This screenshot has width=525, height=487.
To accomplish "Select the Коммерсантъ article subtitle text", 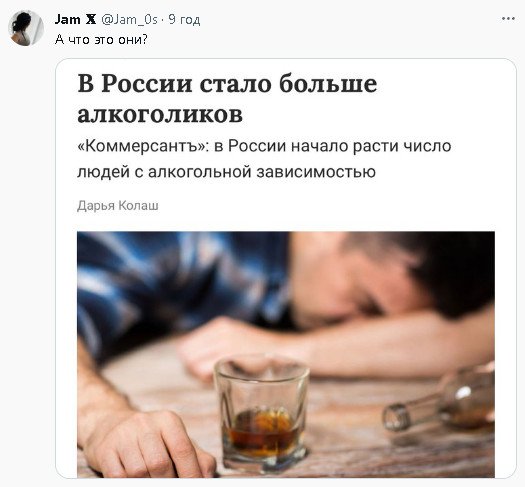I will [264, 159].
